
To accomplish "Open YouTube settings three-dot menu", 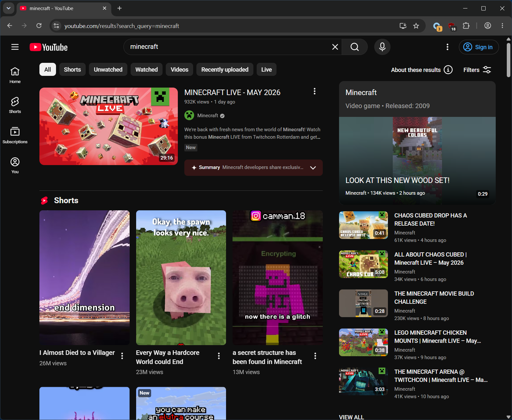I will coord(448,47).
